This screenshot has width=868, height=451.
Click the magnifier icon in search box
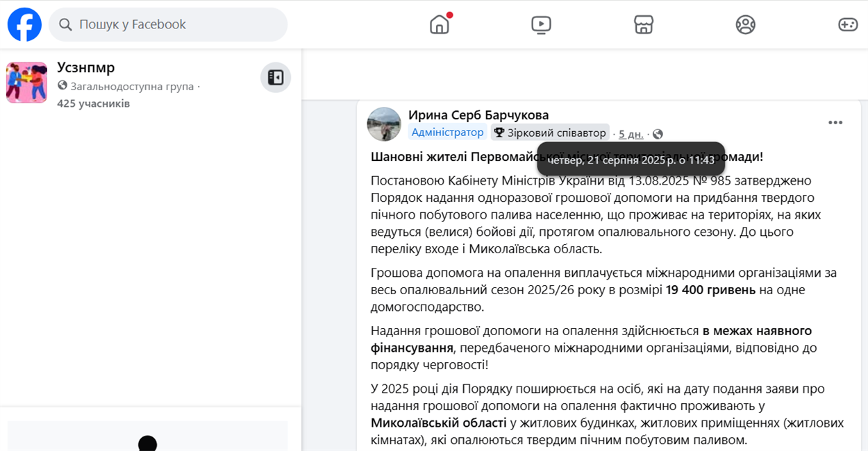click(65, 25)
